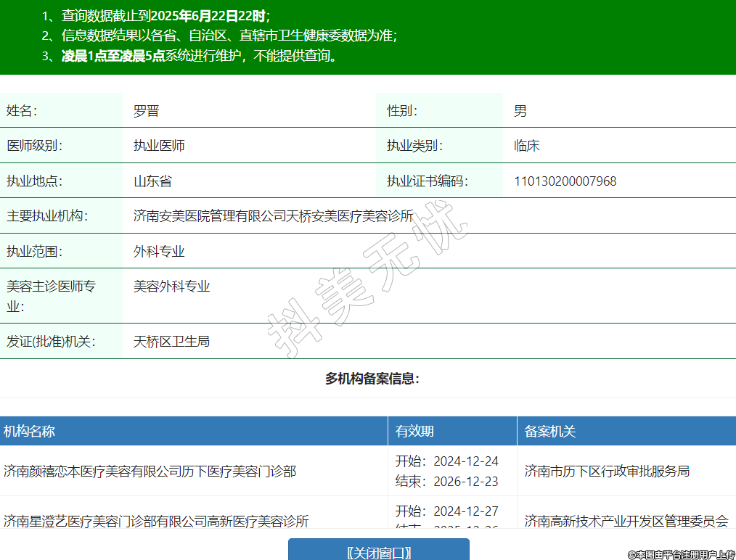This screenshot has width=736, height=560.
Task: Click the 关闭窗口 button
Action: [379, 552]
